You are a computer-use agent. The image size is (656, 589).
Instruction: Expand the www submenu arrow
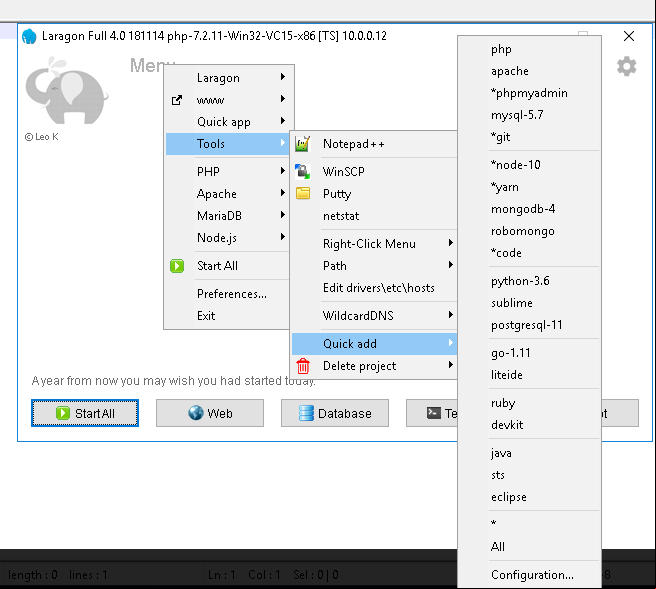tap(283, 99)
